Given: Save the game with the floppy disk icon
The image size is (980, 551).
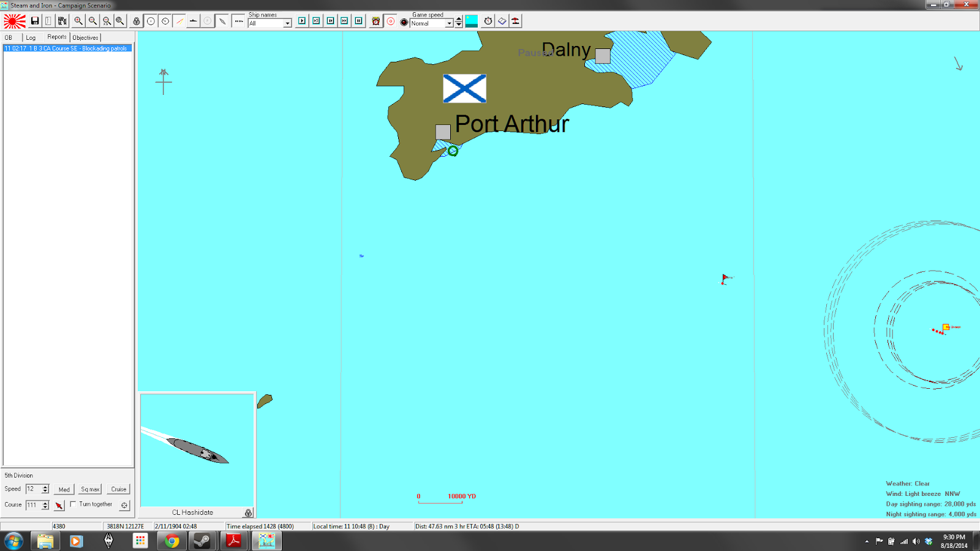Looking at the screenshot, I should coord(35,21).
